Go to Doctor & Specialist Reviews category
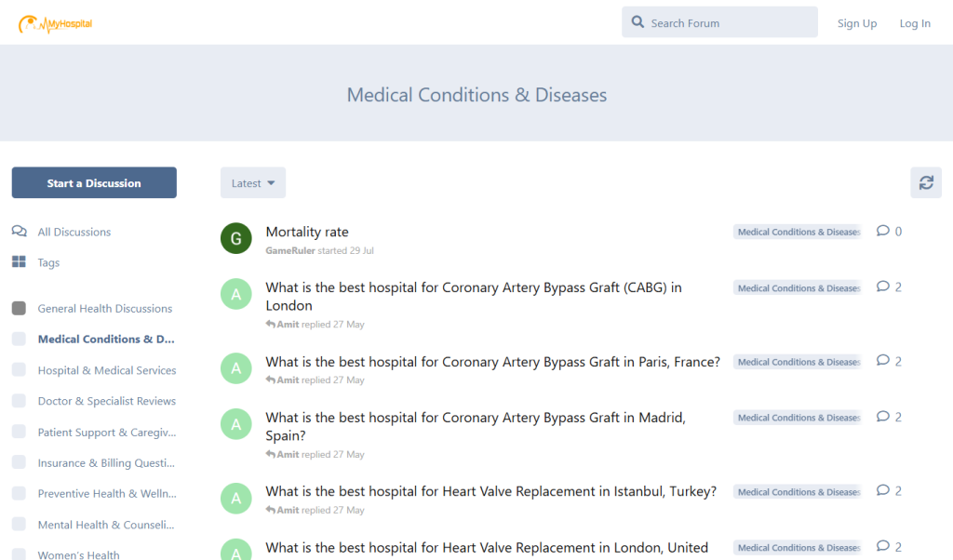The height and width of the screenshot is (560, 953). 106,401
